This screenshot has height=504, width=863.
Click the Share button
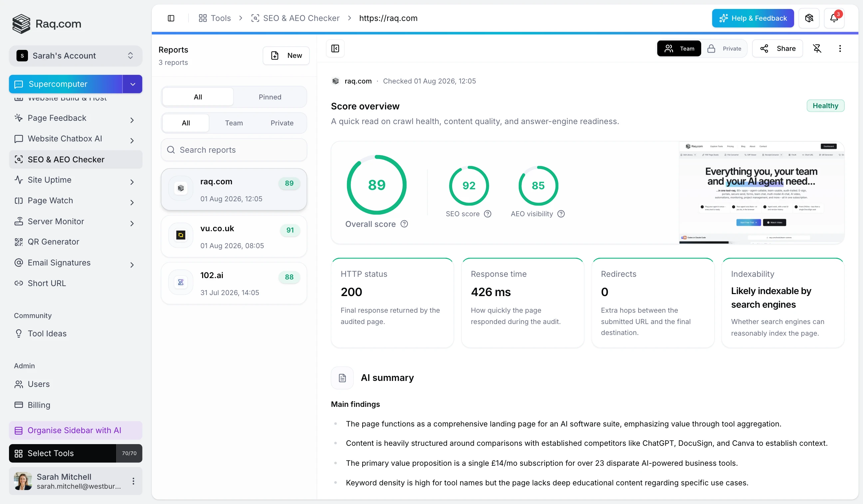[x=777, y=49]
